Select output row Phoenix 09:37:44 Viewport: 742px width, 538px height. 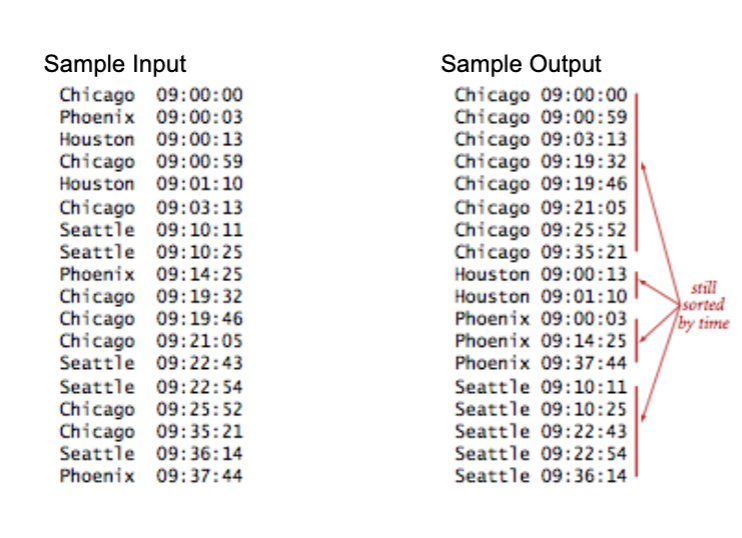[x=541, y=363]
